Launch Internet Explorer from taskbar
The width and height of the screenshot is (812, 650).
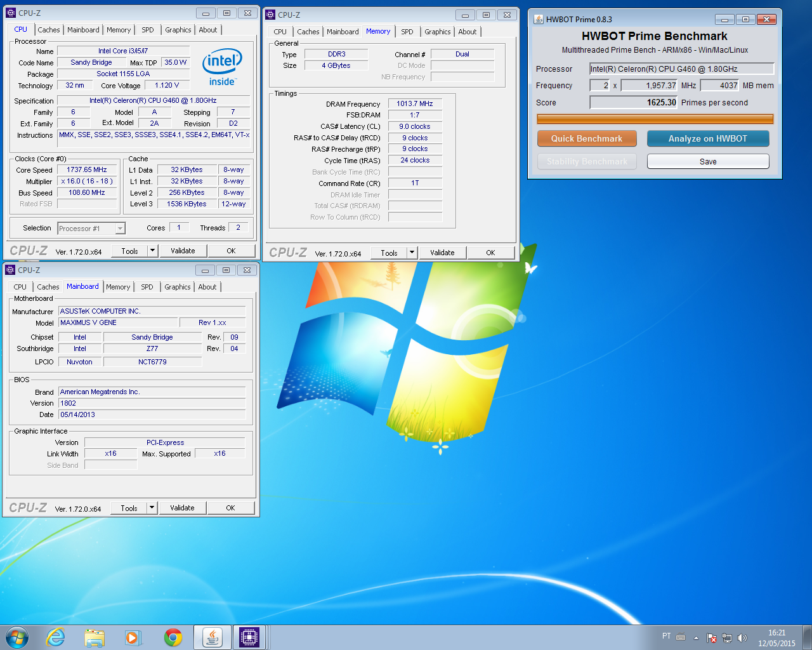pyautogui.click(x=56, y=637)
